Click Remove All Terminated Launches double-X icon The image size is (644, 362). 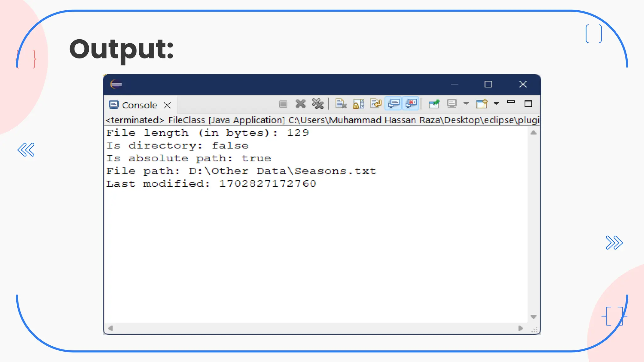318,104
